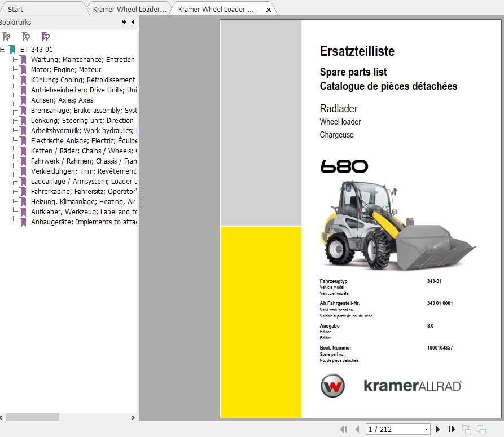
Task: Click the purple current-bookmark toolbar icon
Action: coord(46,37)
